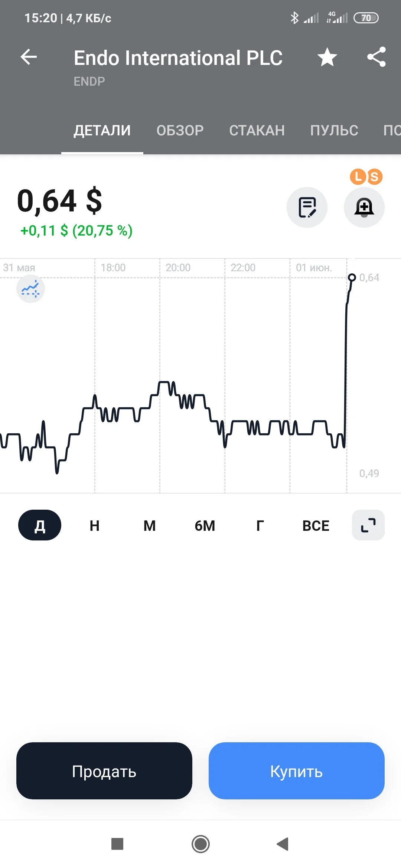Tap the Android home navigation button
This screenshot has width=401, height=868.
pyautogui.click(x=200, y=844)
